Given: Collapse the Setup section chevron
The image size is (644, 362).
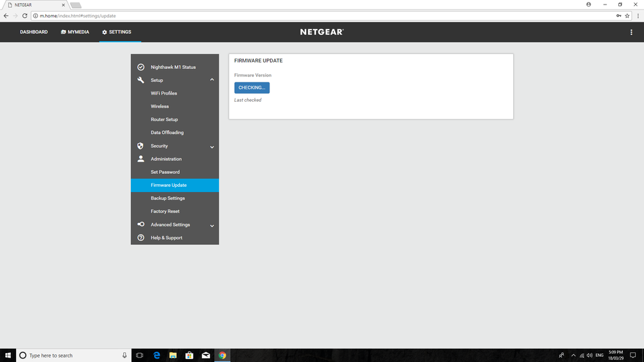Looking at the screenshot, I should [x=212, y=81].
